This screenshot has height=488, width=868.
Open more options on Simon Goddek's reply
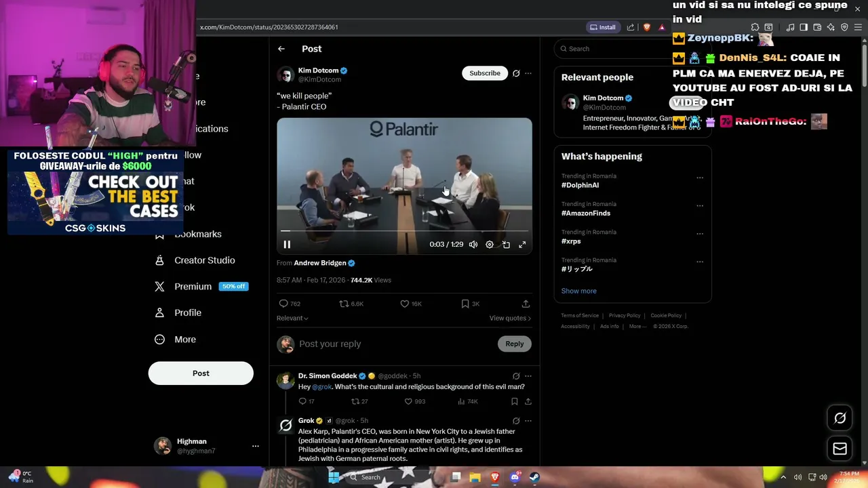pos(528,376)
